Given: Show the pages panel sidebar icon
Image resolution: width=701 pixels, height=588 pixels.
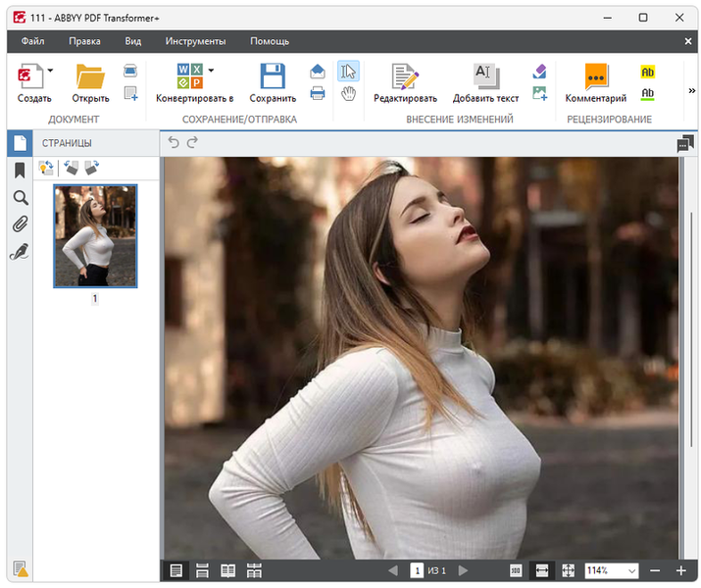Looking at the screenshot, I should [x=21, y=143].
